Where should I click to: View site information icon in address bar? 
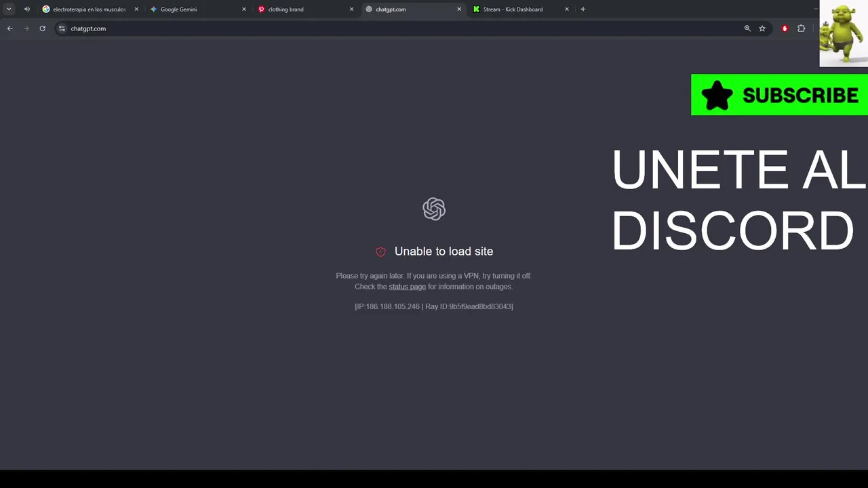62,28
